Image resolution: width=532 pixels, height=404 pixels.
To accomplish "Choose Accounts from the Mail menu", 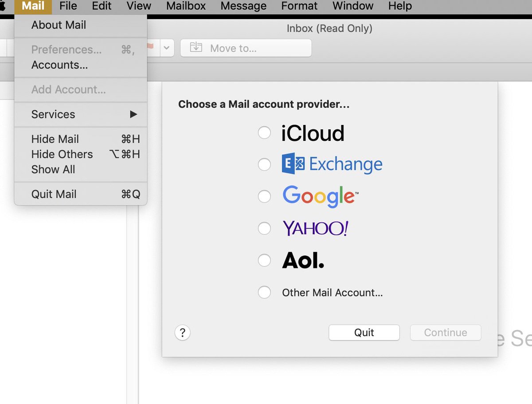I will 81,65.
